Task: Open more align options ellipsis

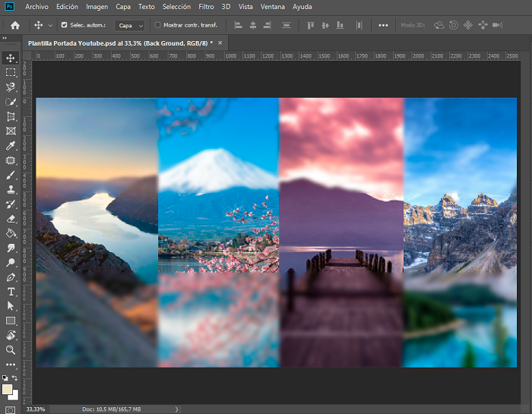Action: click(383, 25)
